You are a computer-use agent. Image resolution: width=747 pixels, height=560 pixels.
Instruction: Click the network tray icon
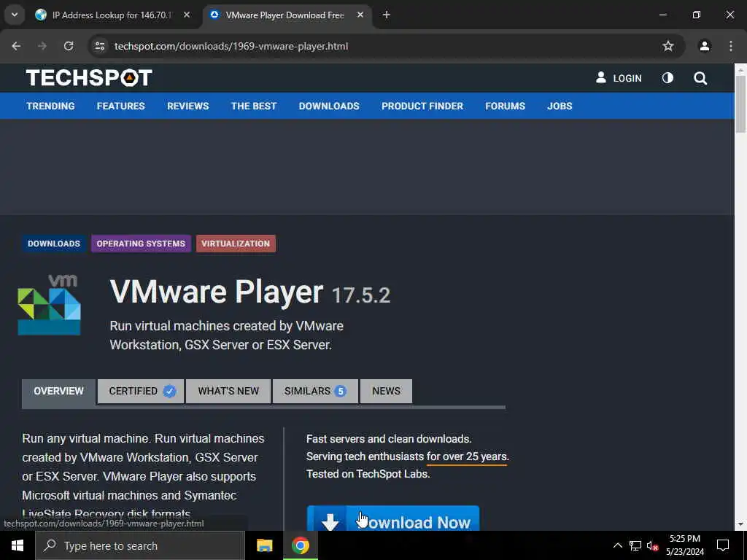[x=635, y=545]
